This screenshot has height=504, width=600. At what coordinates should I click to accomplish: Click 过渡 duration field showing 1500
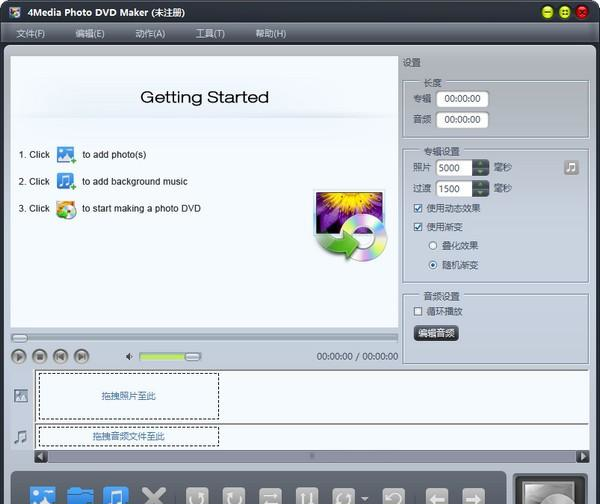[x=454, y=189]
